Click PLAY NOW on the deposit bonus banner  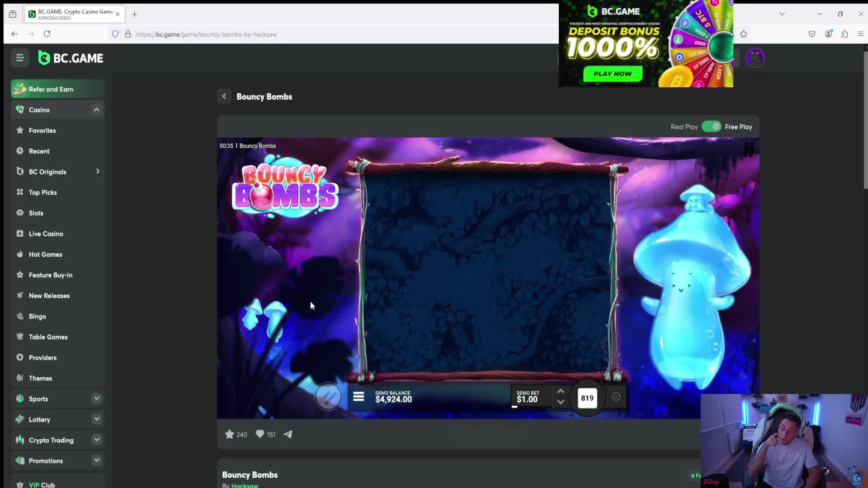(613, 74)
